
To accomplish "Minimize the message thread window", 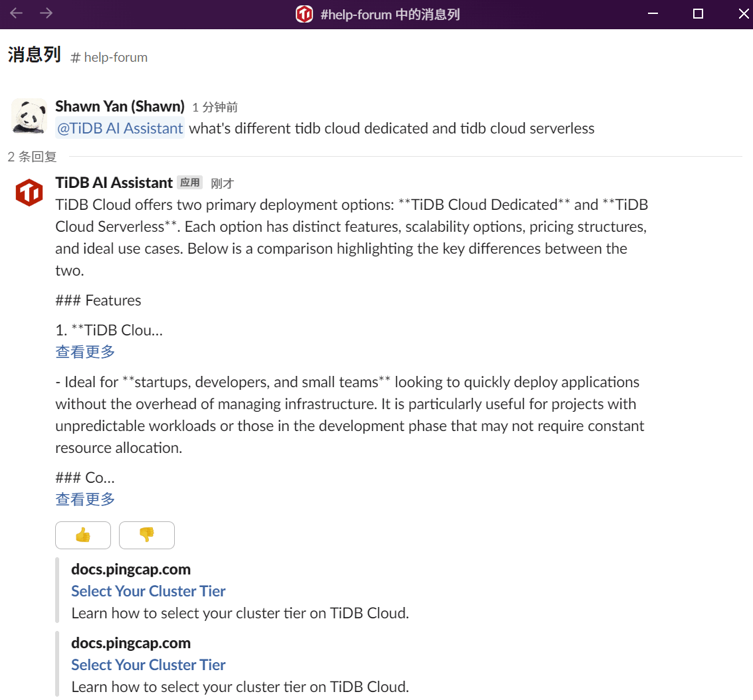I will click(x=653, y=14).
